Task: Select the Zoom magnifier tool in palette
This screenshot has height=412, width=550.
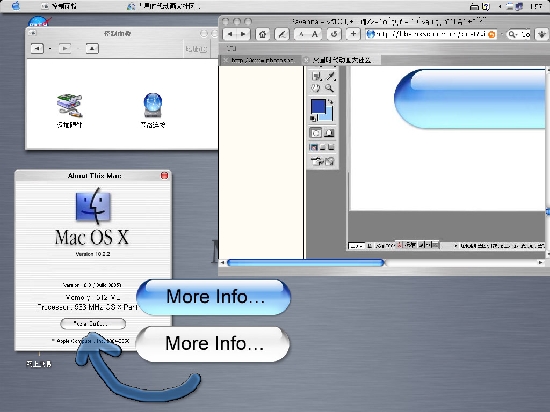Action: click(329, 88)
